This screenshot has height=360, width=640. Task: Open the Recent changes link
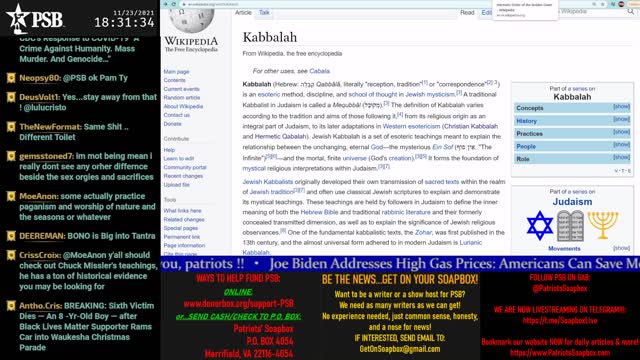183,176
